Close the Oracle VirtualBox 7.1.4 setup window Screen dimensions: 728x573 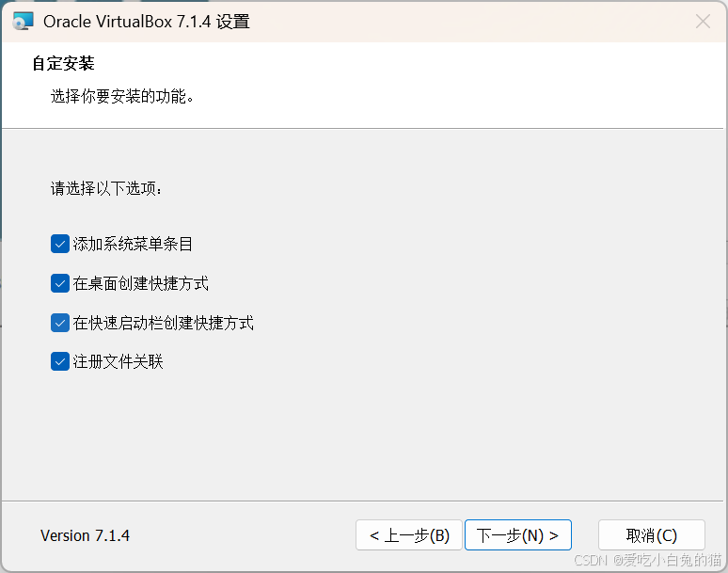pos(703,22)
